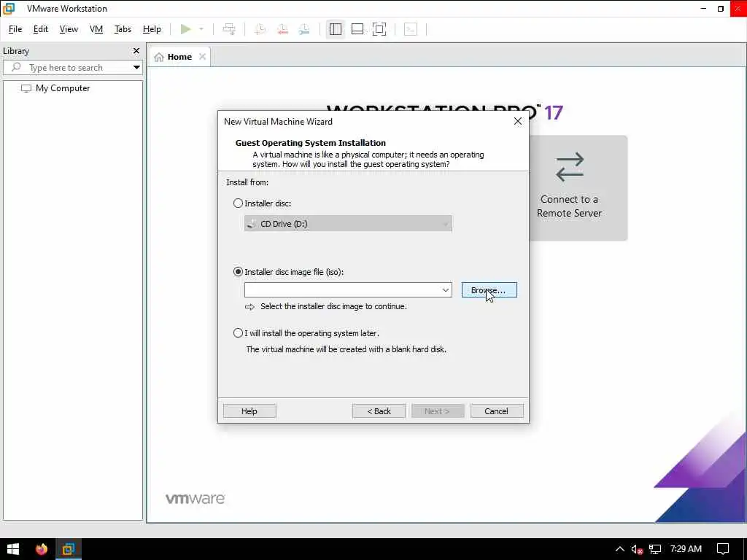This screenshot has height=560, width=747.
Task: Select I will install the operating system later
Action: [x=238, y=332]
